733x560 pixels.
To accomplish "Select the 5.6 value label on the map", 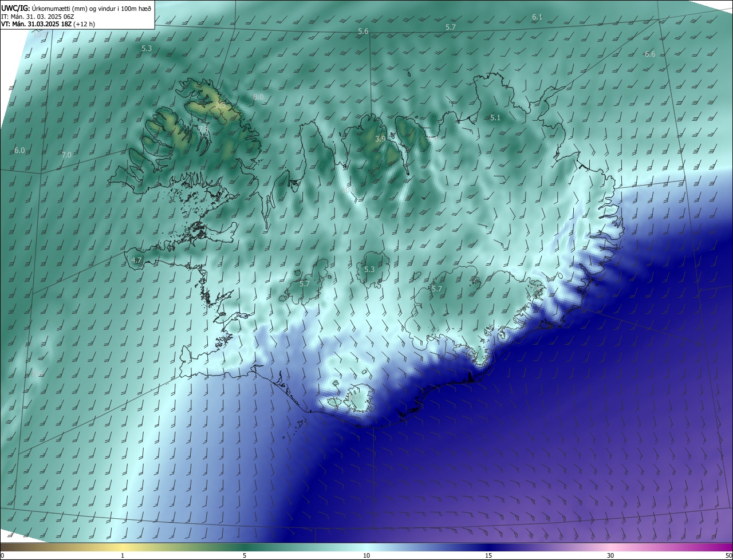I will tap(363, 31).
